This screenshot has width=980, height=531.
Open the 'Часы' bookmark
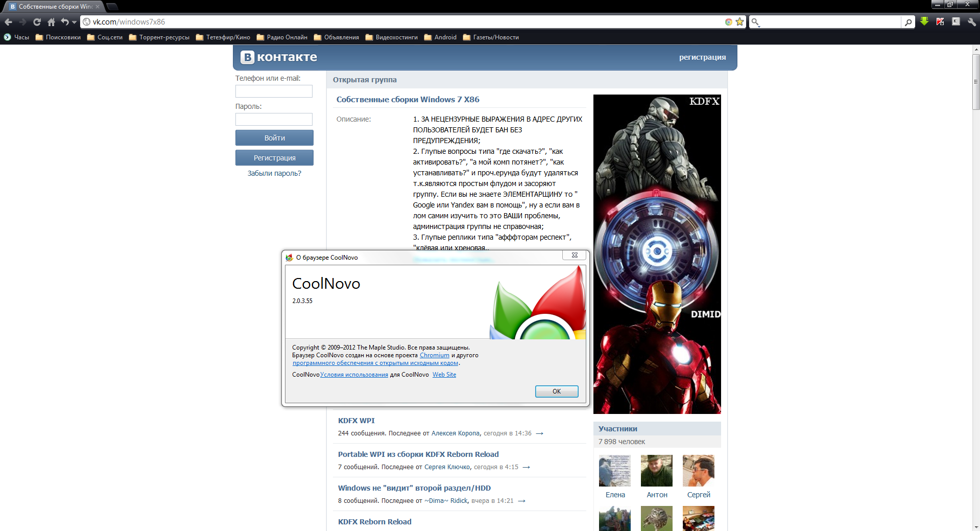[16, 37]
